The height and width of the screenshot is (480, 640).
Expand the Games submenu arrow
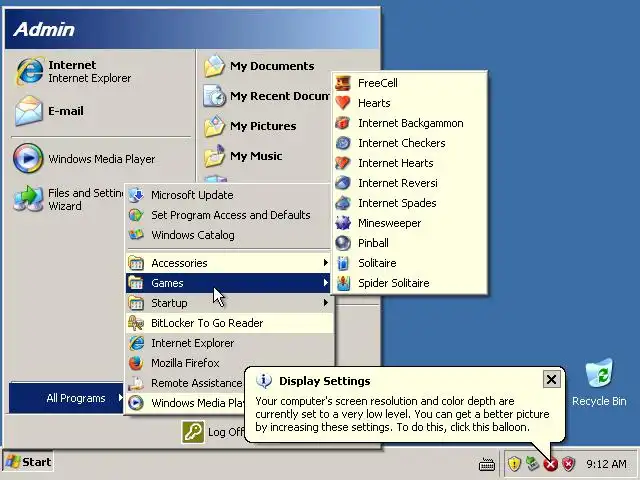click(x=325, y=282)
